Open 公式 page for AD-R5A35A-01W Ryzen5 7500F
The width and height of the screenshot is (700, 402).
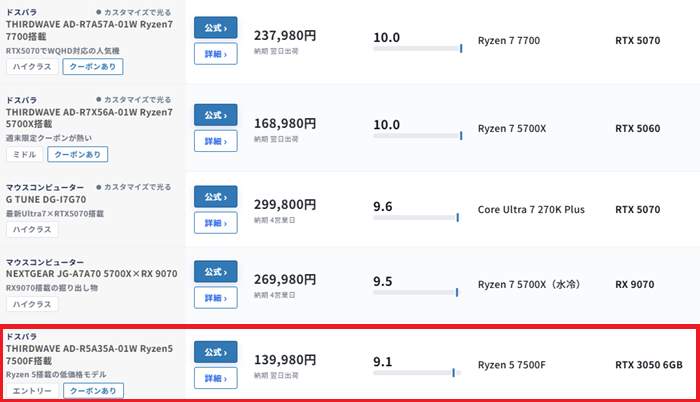[216, 352]
